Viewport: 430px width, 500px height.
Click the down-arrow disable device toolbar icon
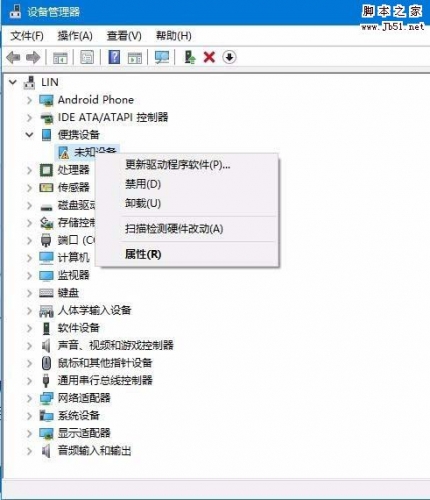coord(229,57)
